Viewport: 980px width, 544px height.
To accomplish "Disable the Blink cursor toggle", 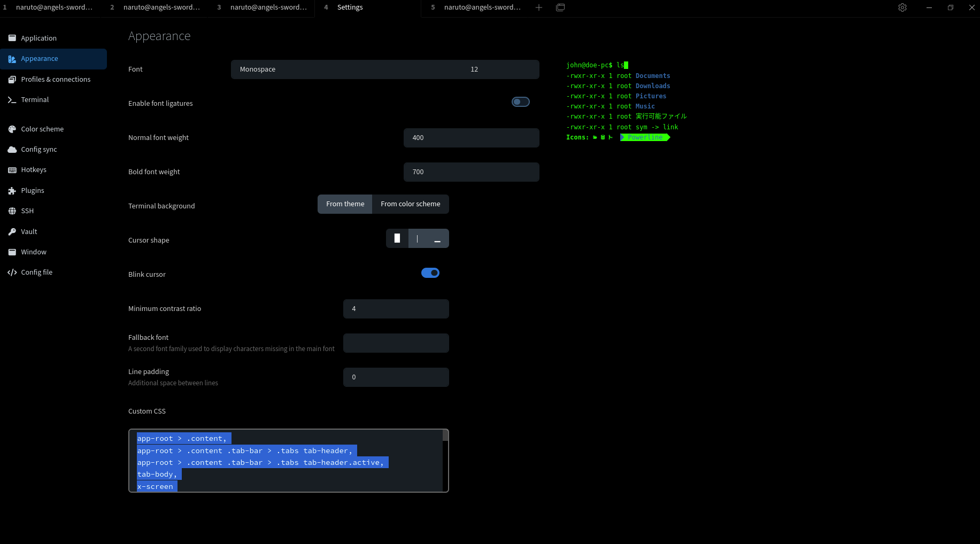I will pos(430,273).
